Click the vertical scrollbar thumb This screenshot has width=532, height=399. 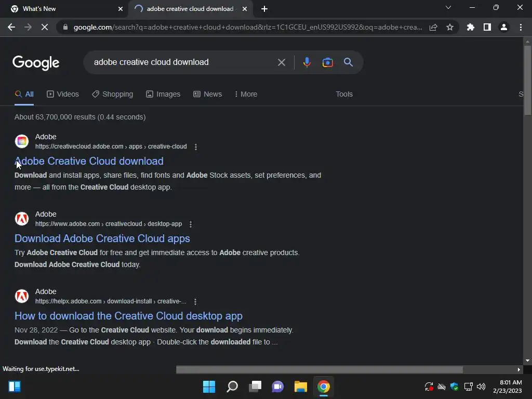[527, 79]
